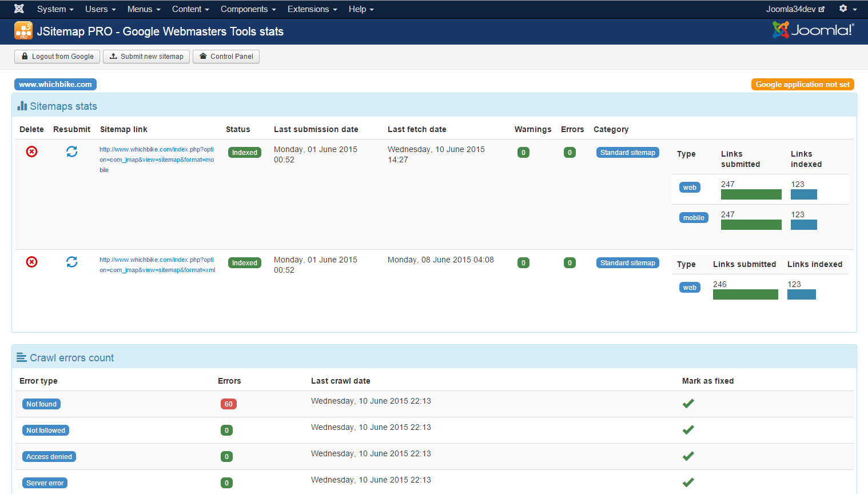
Task: Click green 246 links submitted bar
Action: [x=746, y=294]
